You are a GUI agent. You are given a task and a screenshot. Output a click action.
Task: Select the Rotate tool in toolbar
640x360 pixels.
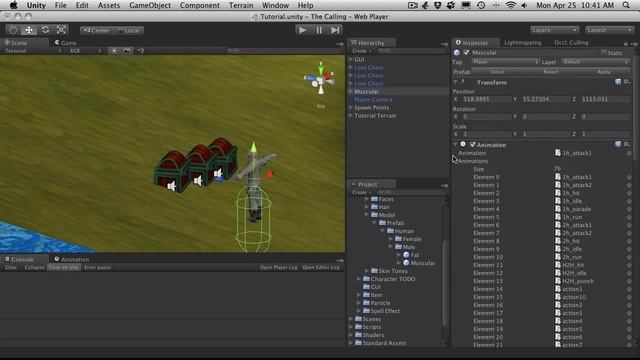(45, 30)
